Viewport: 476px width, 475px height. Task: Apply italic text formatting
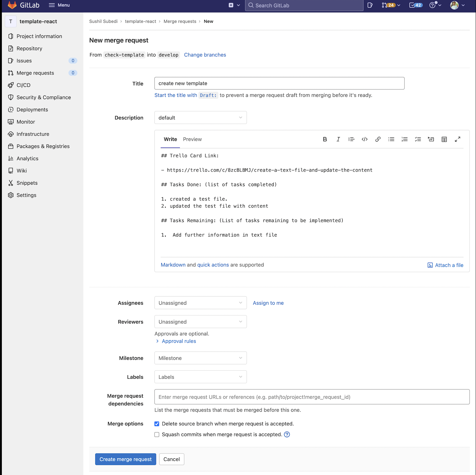click(338, 139)
